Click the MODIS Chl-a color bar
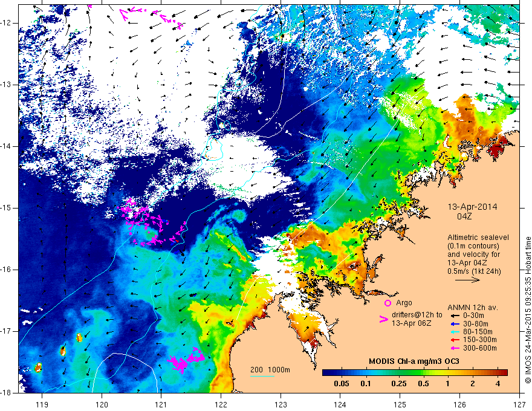 coord(415,373)
